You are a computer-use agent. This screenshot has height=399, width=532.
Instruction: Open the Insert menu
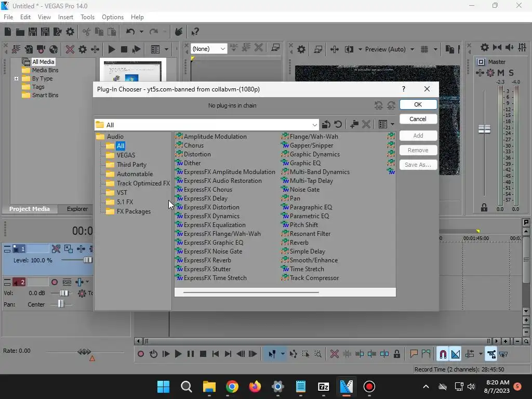(65, 17)
